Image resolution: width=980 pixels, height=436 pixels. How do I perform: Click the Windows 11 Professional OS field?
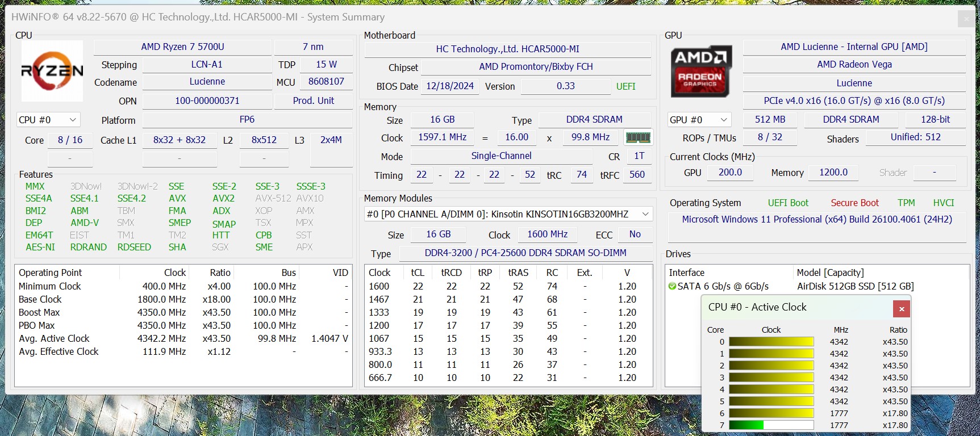816,219
